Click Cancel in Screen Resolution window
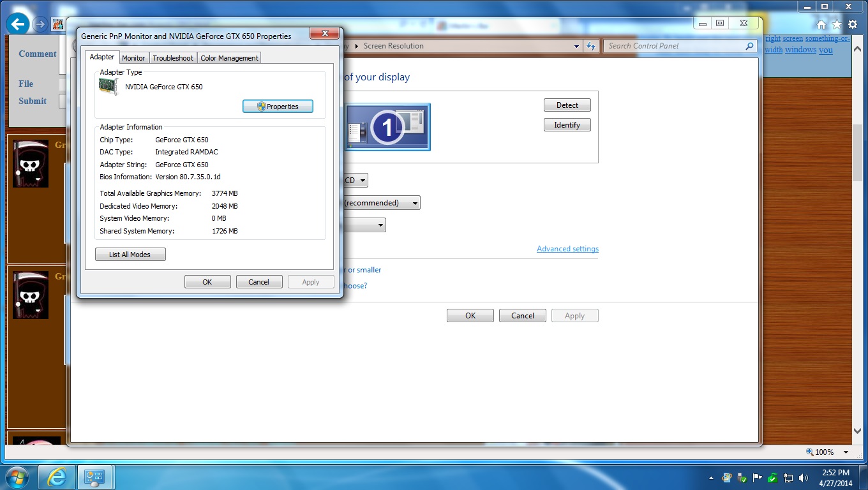 point(523,316)
